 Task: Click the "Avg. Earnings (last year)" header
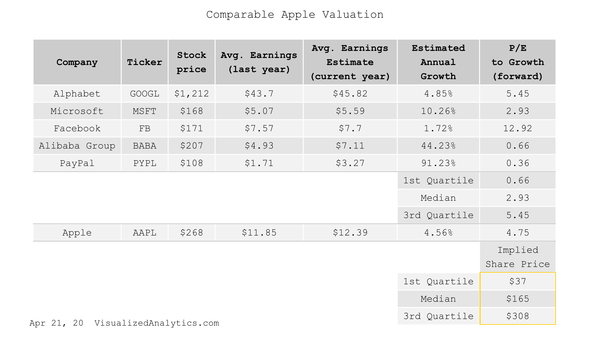point(259,62)
